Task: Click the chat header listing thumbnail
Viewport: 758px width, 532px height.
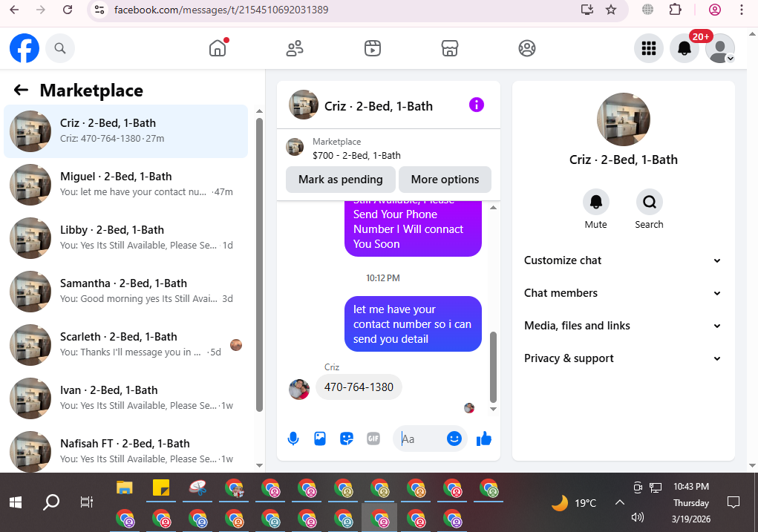Action: click(x=304, y=105)
